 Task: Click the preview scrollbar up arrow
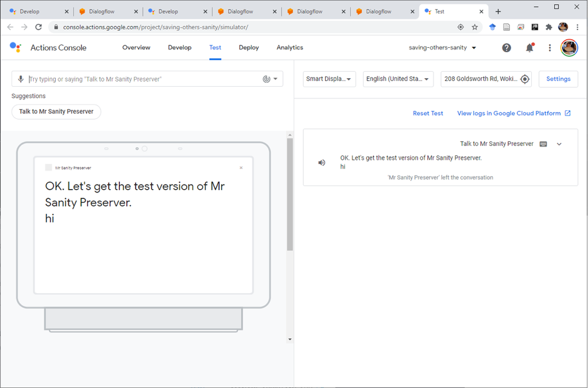coord(289,135)
